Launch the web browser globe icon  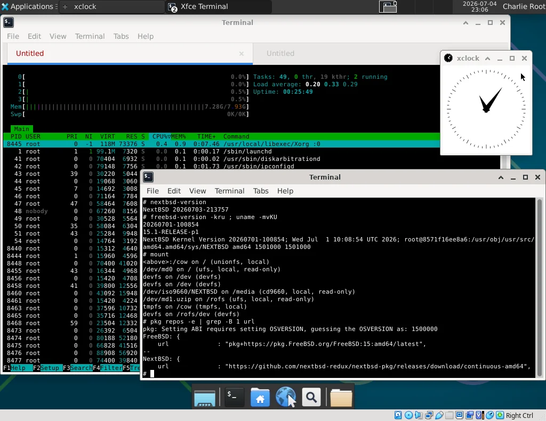coord(286,397)
